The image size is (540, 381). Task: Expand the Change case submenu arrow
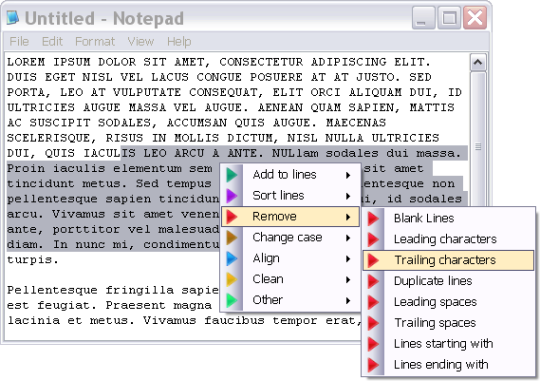pos(348,238)
